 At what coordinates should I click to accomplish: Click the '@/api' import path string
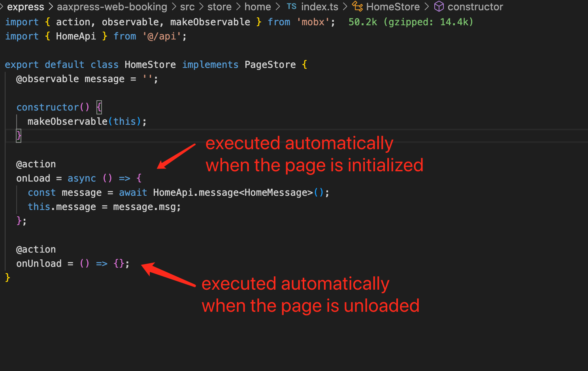coord(162,36)
